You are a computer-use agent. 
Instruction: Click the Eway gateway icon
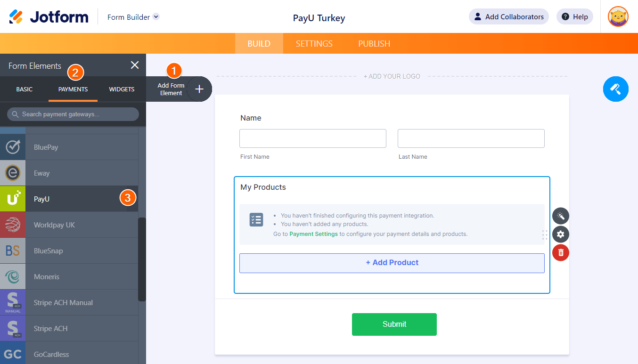pyautogui.click(x=13, y=173)
